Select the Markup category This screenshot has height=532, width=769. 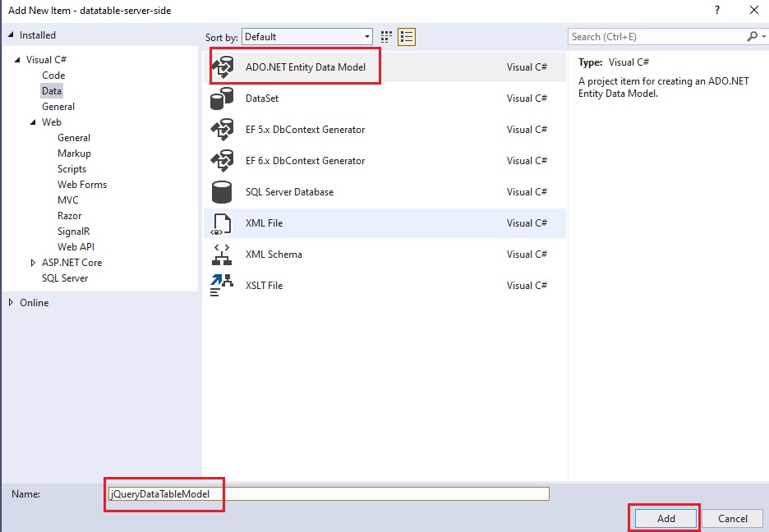coord(74,154)
